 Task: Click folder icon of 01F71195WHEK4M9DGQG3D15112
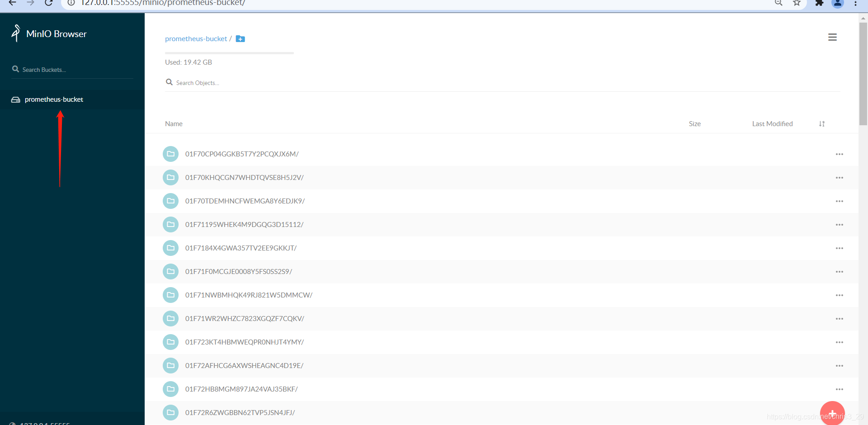tap(170, 225)
